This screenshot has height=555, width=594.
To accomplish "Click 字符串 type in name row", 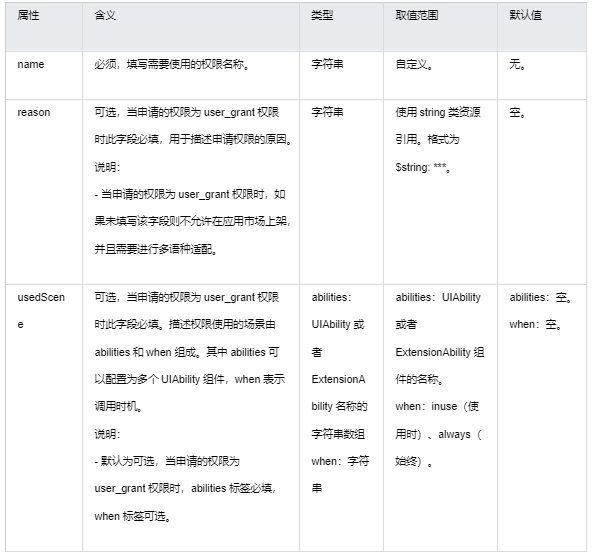I will 327,64.
